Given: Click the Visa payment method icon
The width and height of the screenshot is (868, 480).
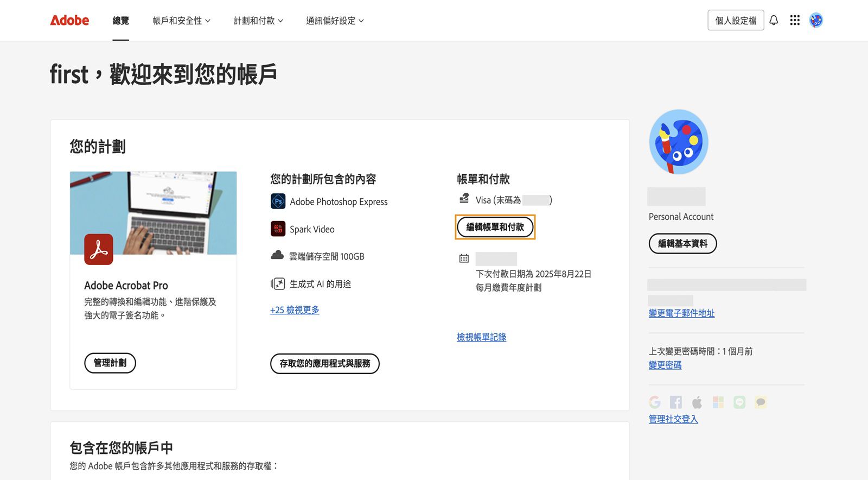Looking at the screenshot, I should (x=464, y=199).
